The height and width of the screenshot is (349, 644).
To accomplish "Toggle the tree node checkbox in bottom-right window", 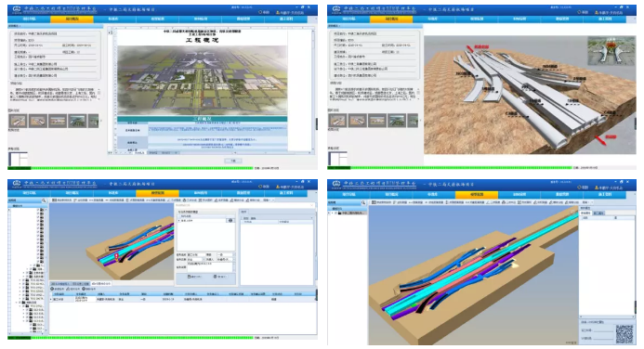I will pyautogui.click(x=335, y=213).
